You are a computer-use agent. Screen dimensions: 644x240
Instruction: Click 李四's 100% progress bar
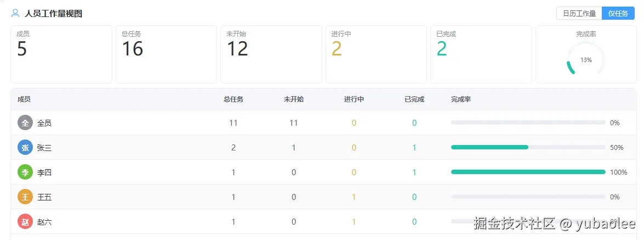(x=528, y=172)
